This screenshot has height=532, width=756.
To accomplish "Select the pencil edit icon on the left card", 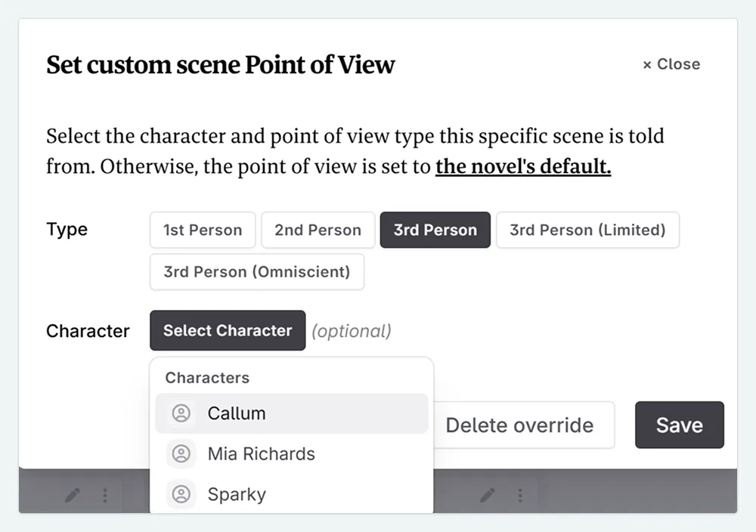I will click(72, 495).
